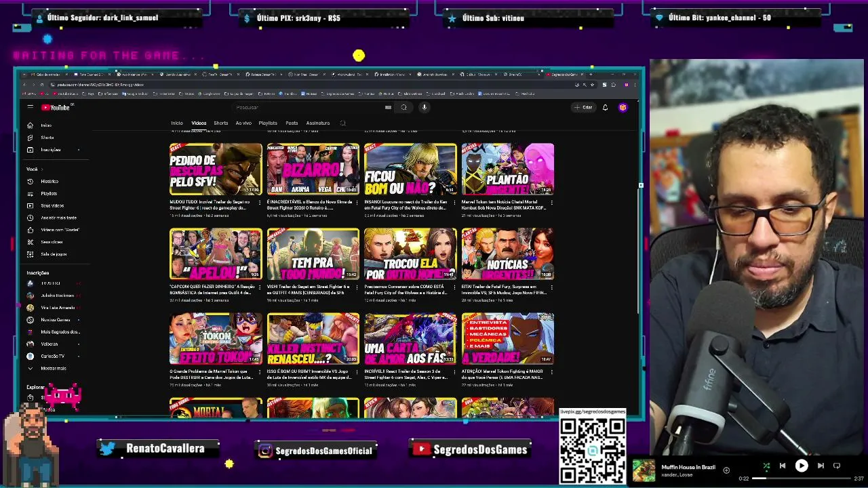This screenshot has height=488, width=868.
Task: Toggle shuffle in the music player
Action: click(766, 466)
